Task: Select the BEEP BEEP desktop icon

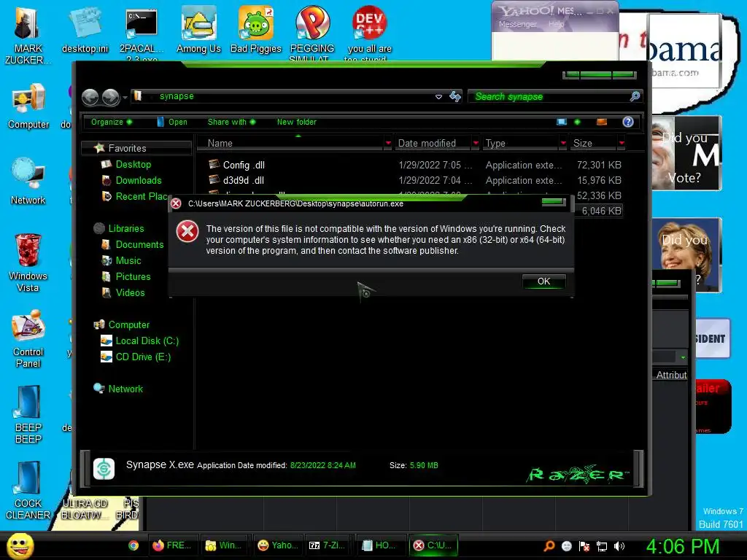Action: (28, 415)
